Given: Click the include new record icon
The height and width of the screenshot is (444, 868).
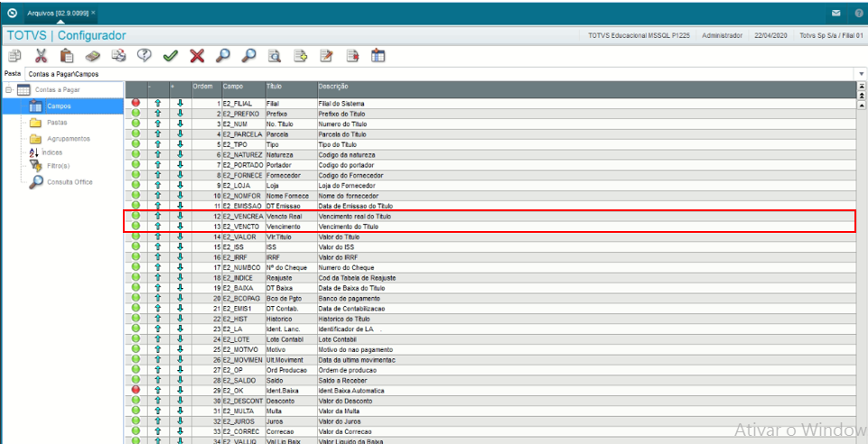Looking at the screenshot, I should pyautogui.click(x=301, y=56).
